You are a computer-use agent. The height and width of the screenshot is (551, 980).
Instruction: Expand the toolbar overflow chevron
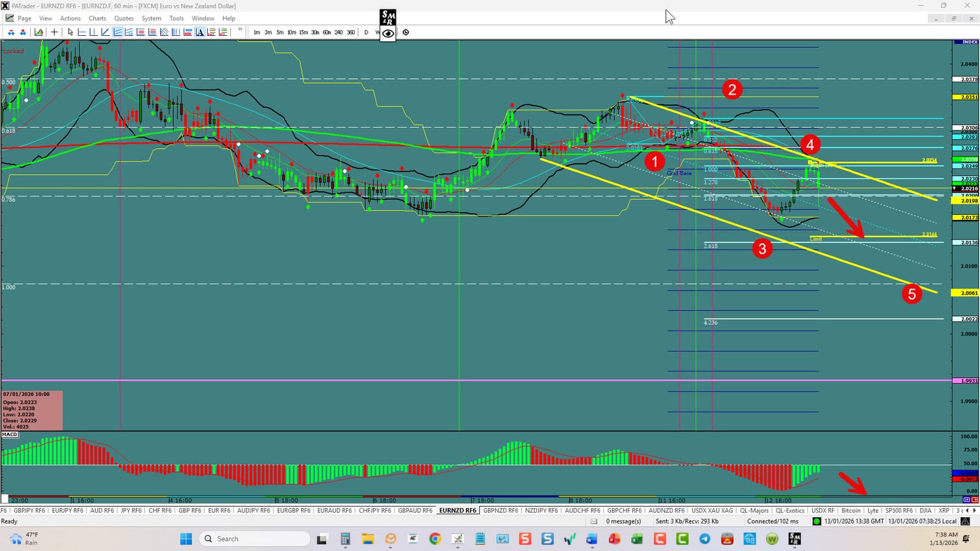pos(240,30)
